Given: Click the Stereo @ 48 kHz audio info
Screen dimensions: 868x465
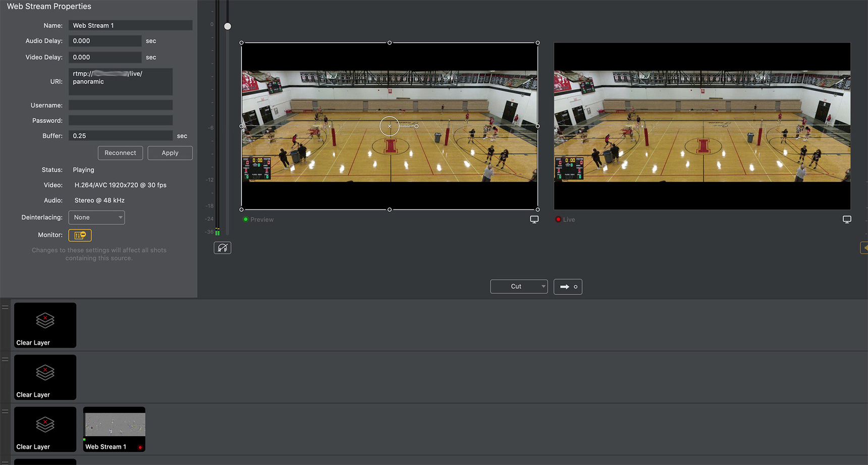Looking at the screenshot, I should 99,200.
